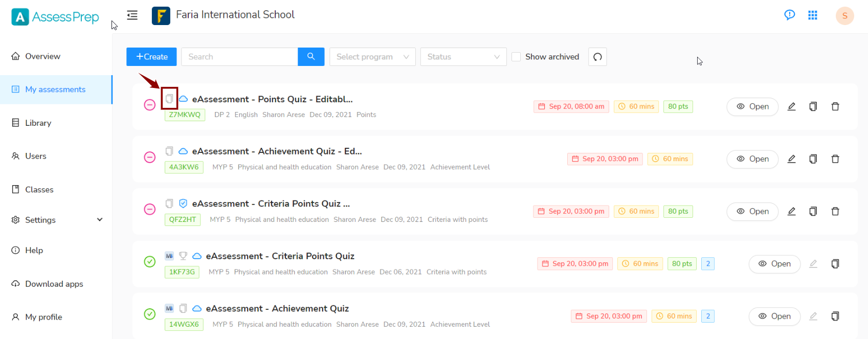
Task: Duplicate the Achievement Quiz - Ed... assessment
Action: point(813,159)
